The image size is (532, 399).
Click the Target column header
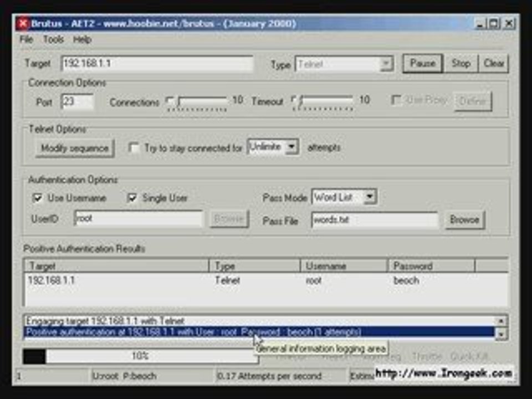pos(116,266)
